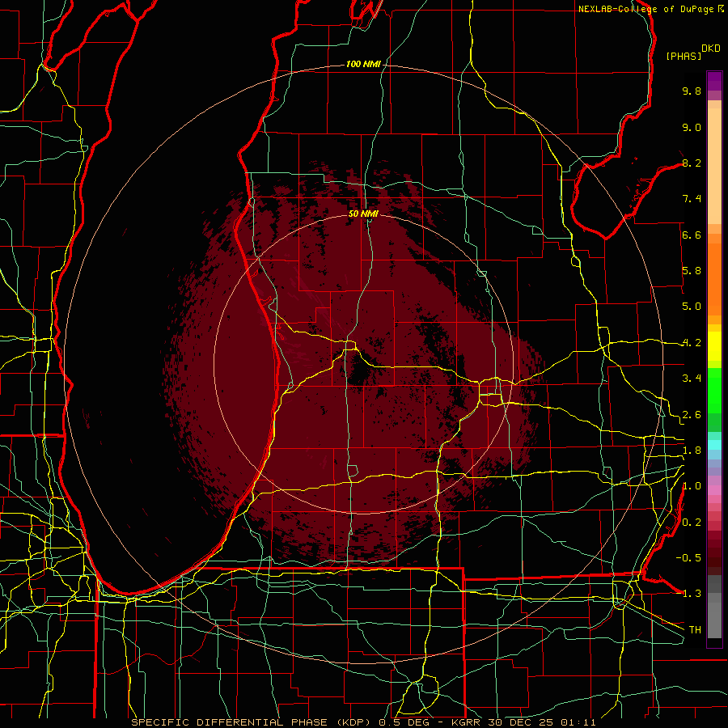Click the 9.8 scale value
The image size is (728, 728).
pos(692,91)
